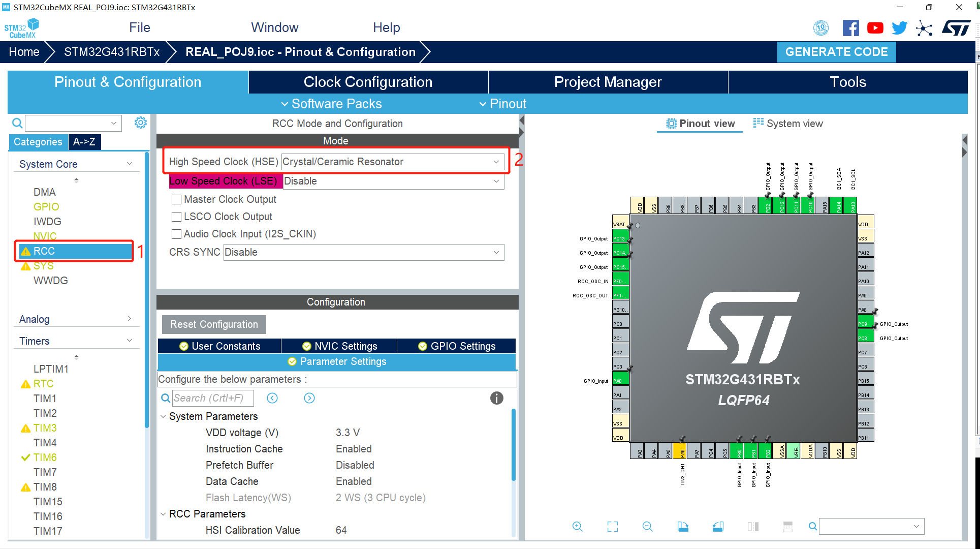Fit chip pinout to window

click(613, 527)
